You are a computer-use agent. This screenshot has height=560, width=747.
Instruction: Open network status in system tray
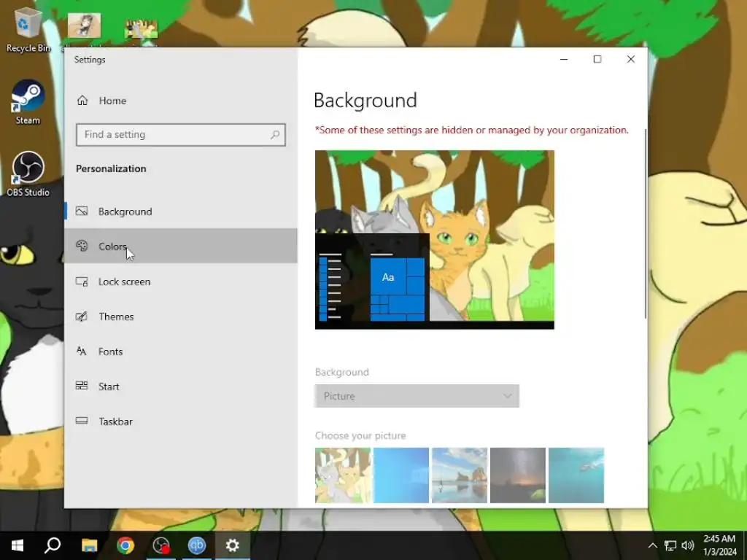pyautogui.click(x=670, y=545)
